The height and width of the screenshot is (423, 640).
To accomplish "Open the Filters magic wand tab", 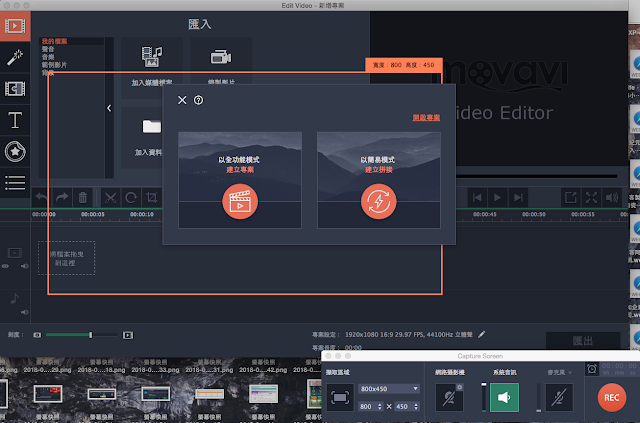I will click(15, 58).
